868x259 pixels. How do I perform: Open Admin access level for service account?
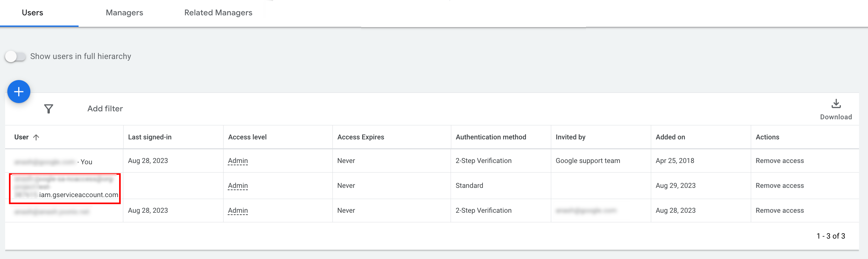click(x=238, y=186)
